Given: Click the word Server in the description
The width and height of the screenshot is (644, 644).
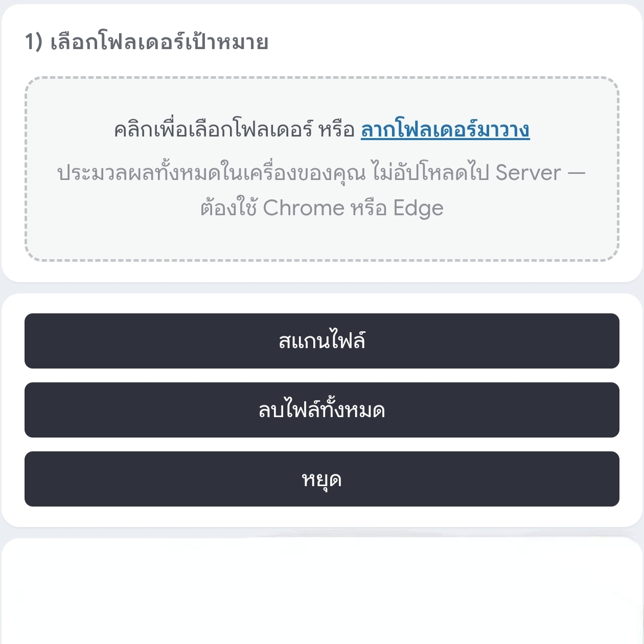Looking at the screenshot, I should tap(528, 173).
